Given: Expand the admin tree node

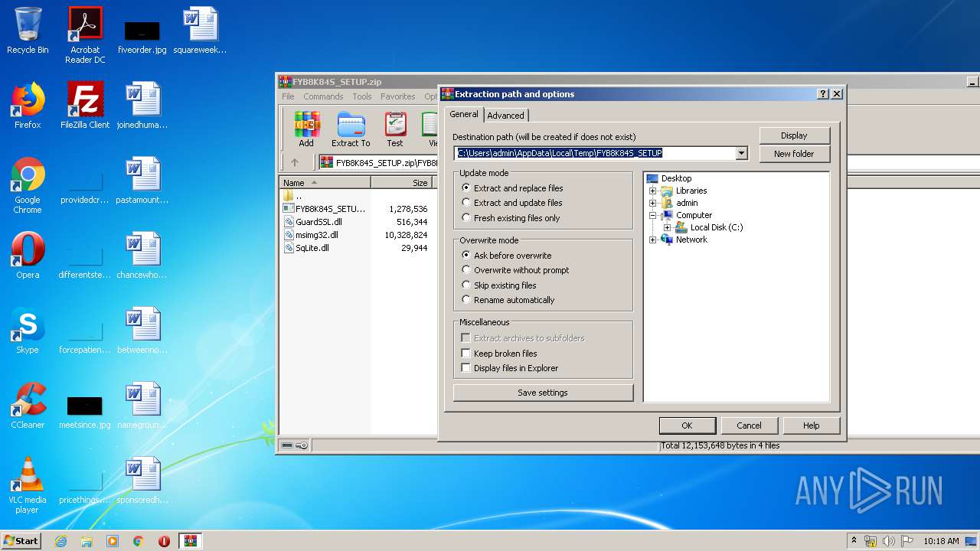Looking at the screenshot, I should pos(652,203).
